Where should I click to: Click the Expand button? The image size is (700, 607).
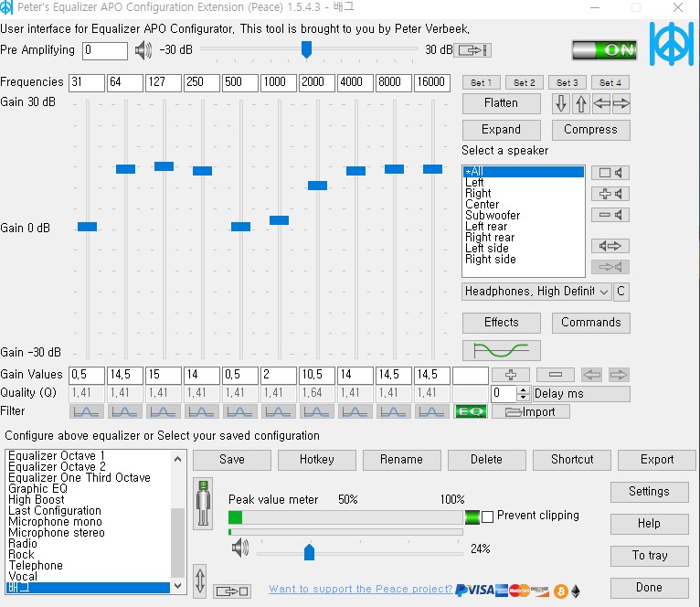(502, 130)
